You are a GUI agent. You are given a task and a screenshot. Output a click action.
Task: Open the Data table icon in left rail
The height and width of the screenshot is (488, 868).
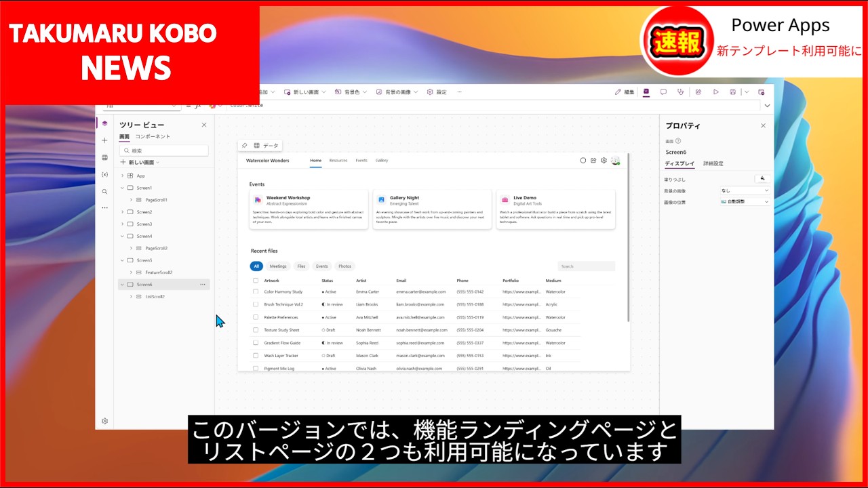coord(104,157)
